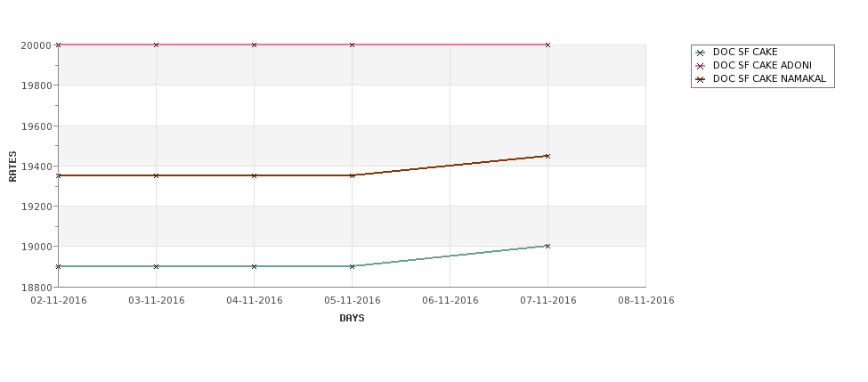Select the ADONI data point on 07-11-2016
Screen dimensions: 868x382
click(x=548, y=45)
